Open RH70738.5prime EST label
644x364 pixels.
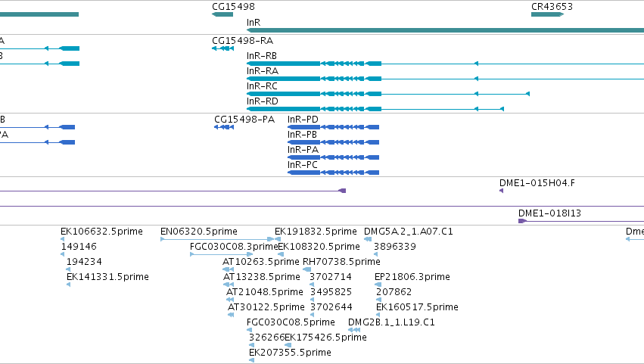(x=341, y=262)
